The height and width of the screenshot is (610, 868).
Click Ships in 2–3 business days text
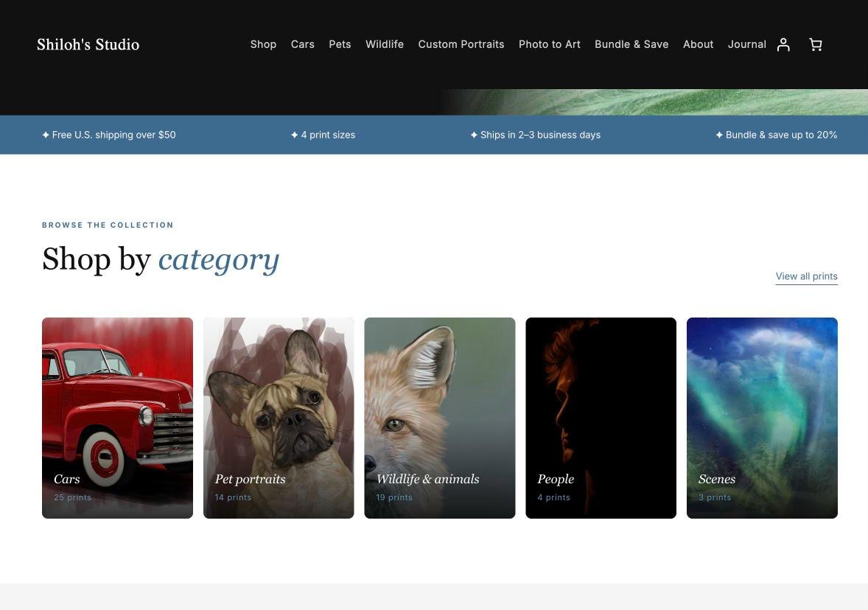[535, 135]
